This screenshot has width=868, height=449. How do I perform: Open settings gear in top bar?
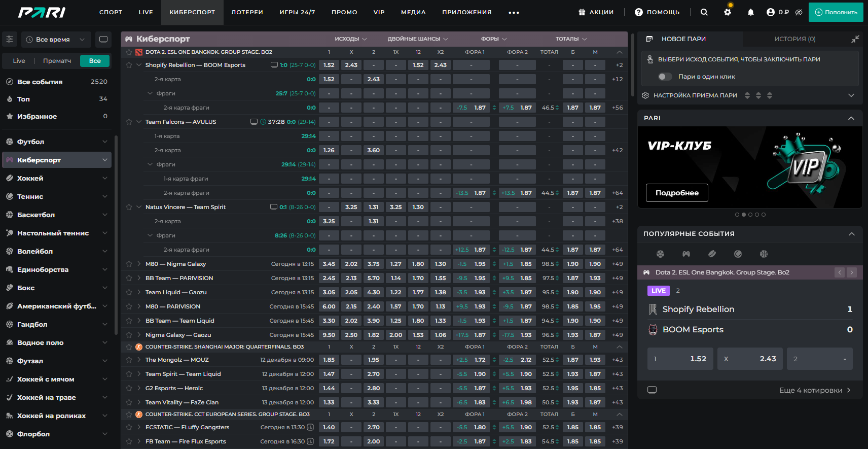tap(728, 12)
